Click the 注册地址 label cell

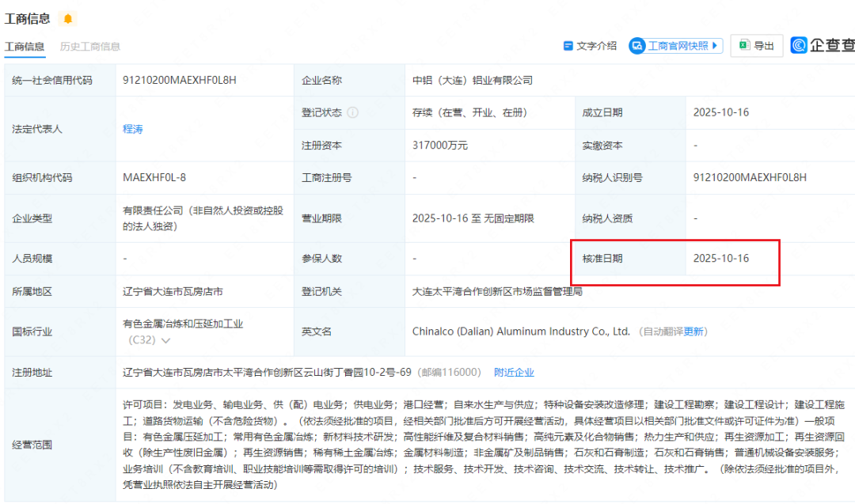60,372
